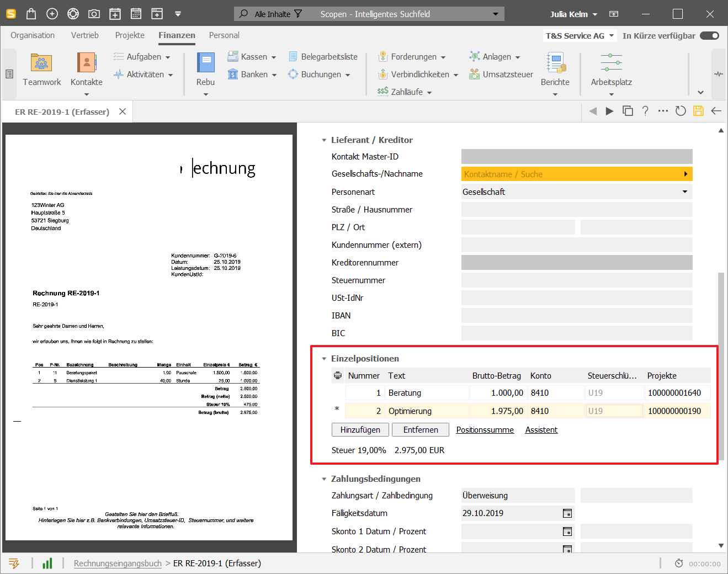The width and height of the screenshot is (728, 574).
Task: Click the notes icon in status bar
Action: click(14, 564)
